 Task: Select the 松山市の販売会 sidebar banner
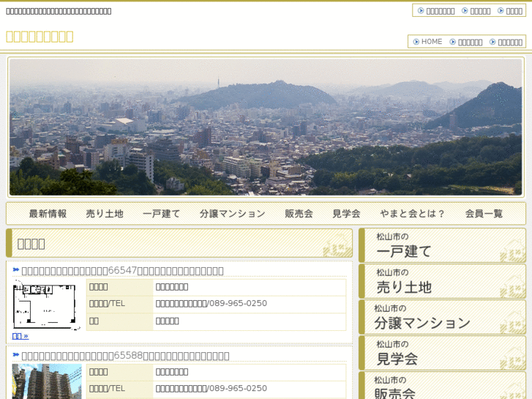click(443, 386)
